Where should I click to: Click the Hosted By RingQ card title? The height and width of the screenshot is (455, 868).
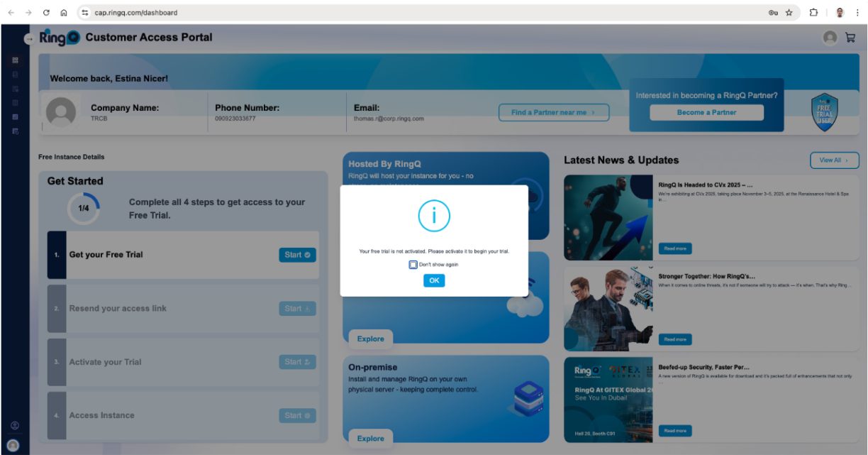coord(384,164)
